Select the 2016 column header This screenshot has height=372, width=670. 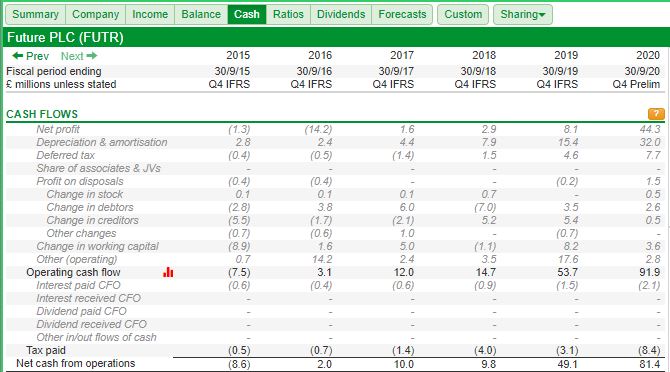[x=320, y=55]
